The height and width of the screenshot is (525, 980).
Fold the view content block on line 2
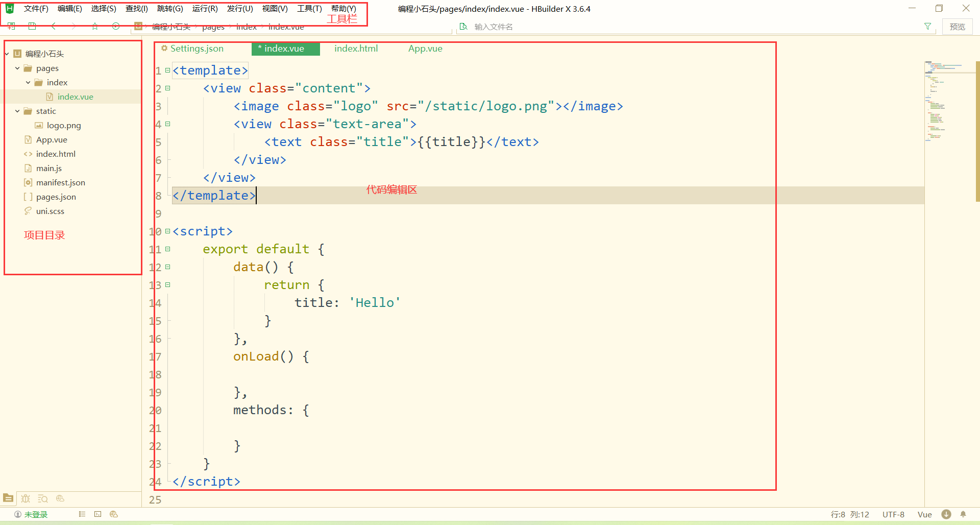point(167,88)
